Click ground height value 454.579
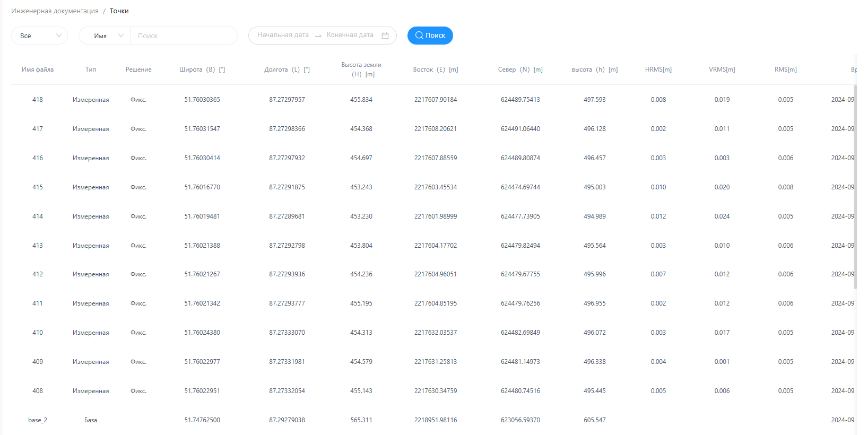The height and width of the screenshot is (435, 868). (361, 362)
